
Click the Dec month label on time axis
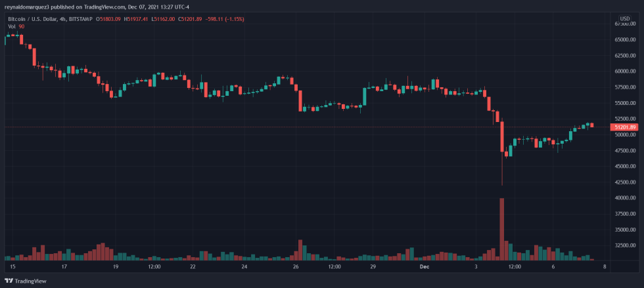tap(425, 266)
